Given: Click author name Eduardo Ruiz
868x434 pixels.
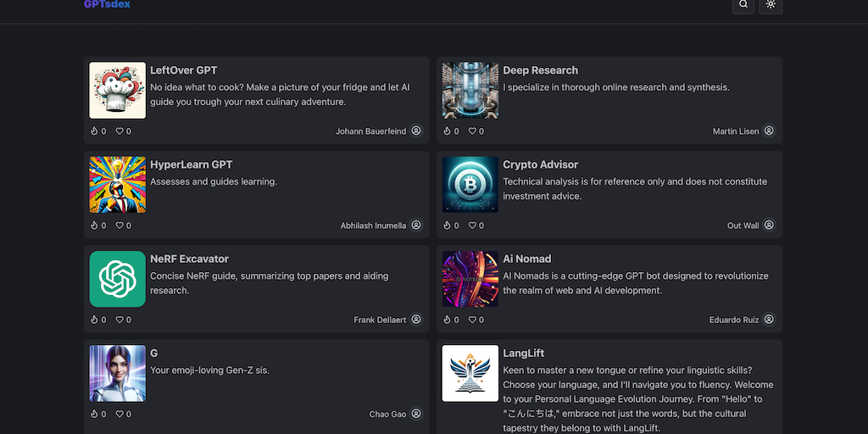Looking at the screenshot, I should (x=734, y=320).
